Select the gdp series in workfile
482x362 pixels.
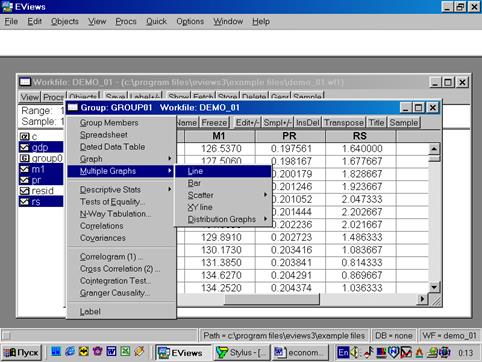coord(41,147)
